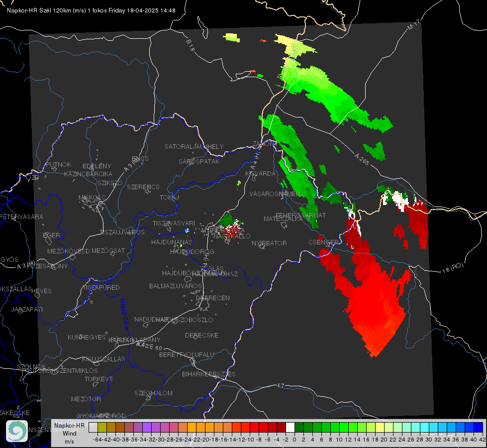Screen dimensions: 487x448
Task: Click the HEVES city label
Action: pyautogui.click(x=41, y=291)
